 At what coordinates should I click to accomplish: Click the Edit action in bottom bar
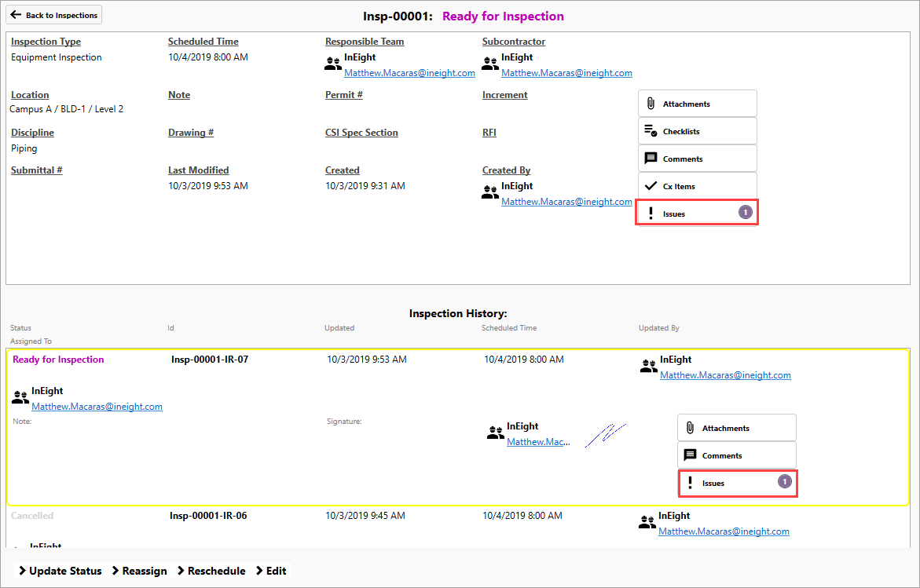coord(271,571)
